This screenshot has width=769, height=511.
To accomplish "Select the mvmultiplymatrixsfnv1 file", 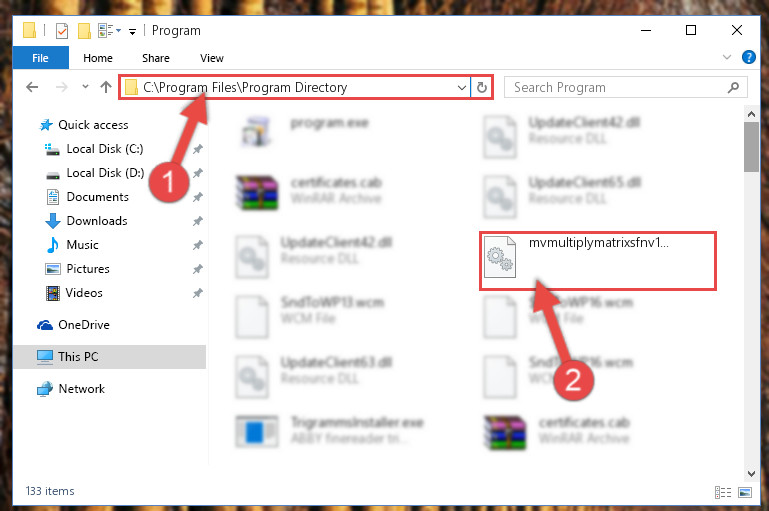I will [598, 261].
